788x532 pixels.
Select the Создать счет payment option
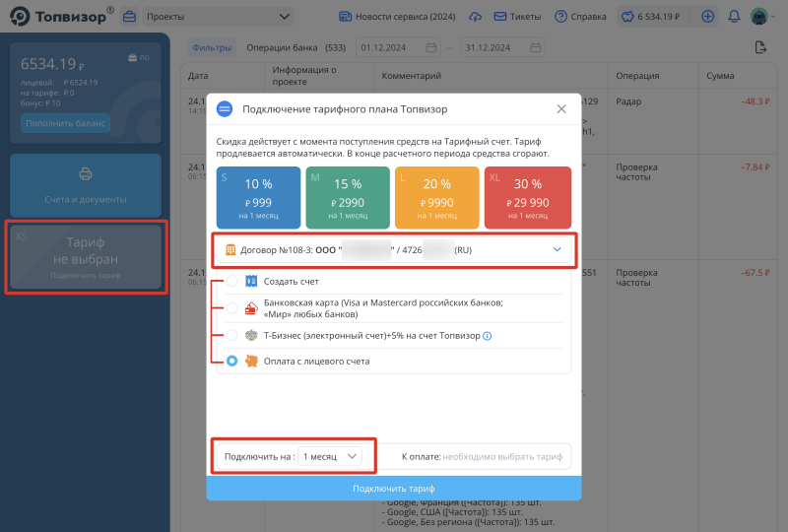(x=232, y=282)
